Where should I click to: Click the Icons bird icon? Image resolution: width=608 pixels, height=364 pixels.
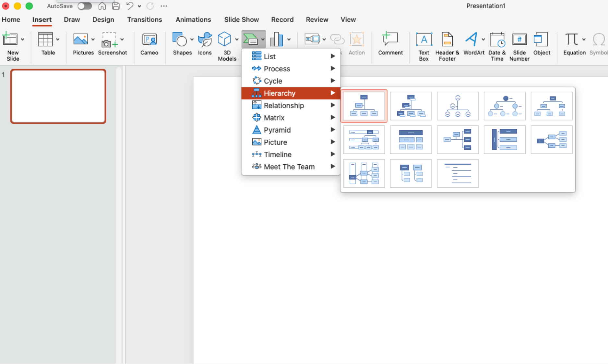[x=205, y=40]
